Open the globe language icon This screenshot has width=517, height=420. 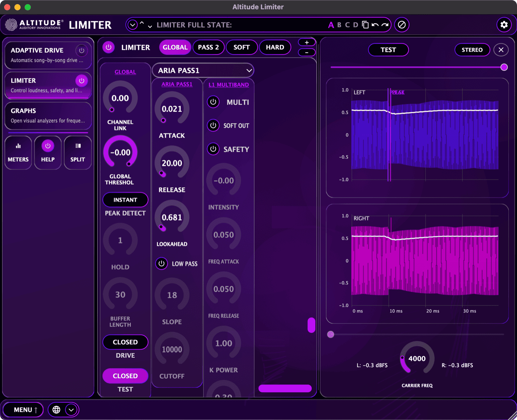click(x=56, y=410)
